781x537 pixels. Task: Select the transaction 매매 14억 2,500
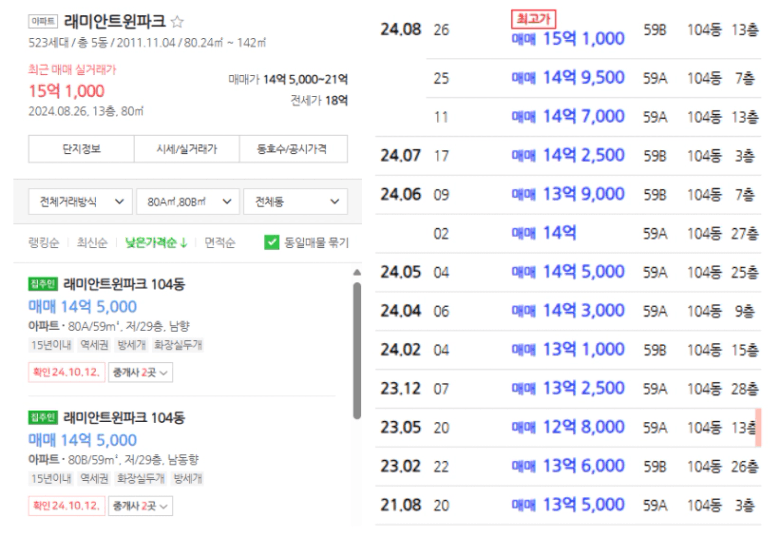click(x=568, y=155)
